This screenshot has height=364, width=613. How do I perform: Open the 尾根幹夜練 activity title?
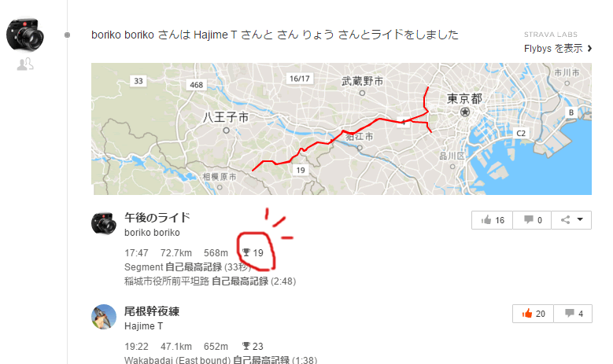click(x=152, y=311)
